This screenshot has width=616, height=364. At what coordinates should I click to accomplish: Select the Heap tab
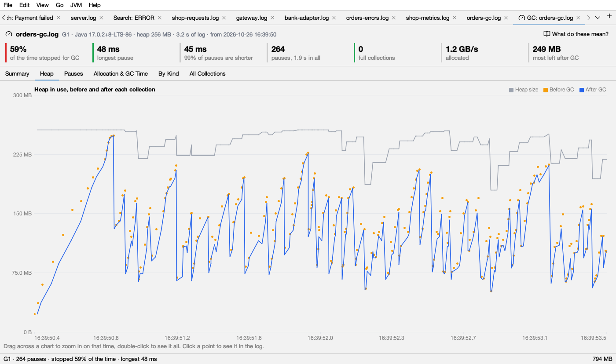[x=47, y=74]
